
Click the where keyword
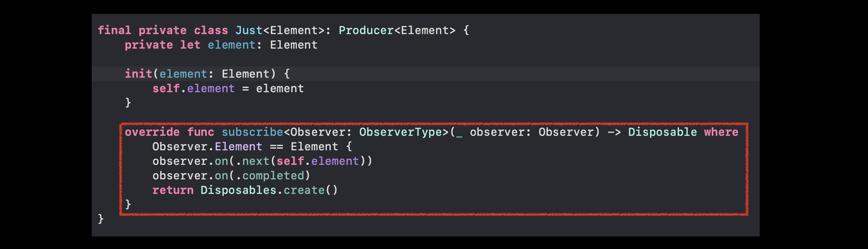coord(721,132)
